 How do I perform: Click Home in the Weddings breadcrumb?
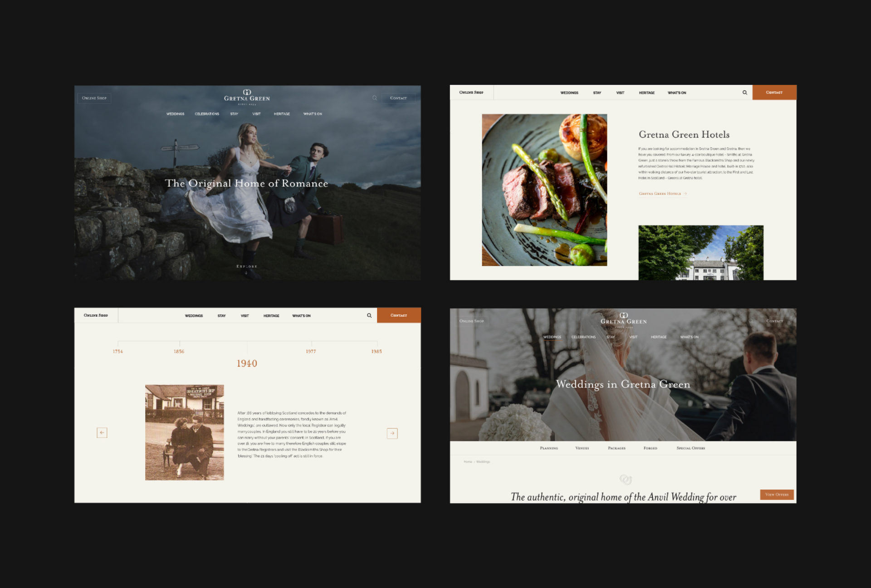(x=468, y=462)
